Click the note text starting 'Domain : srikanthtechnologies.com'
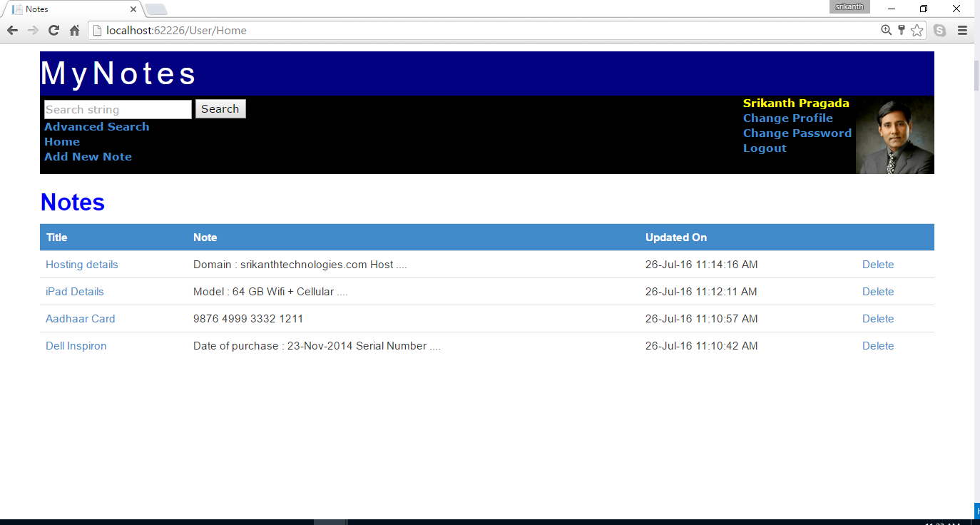Screen dimensions: 980x525 [x=300, y=265]
